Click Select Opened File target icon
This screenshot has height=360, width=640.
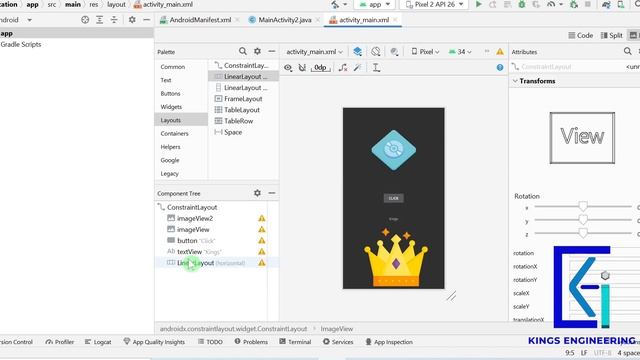[x=85, y=20]
